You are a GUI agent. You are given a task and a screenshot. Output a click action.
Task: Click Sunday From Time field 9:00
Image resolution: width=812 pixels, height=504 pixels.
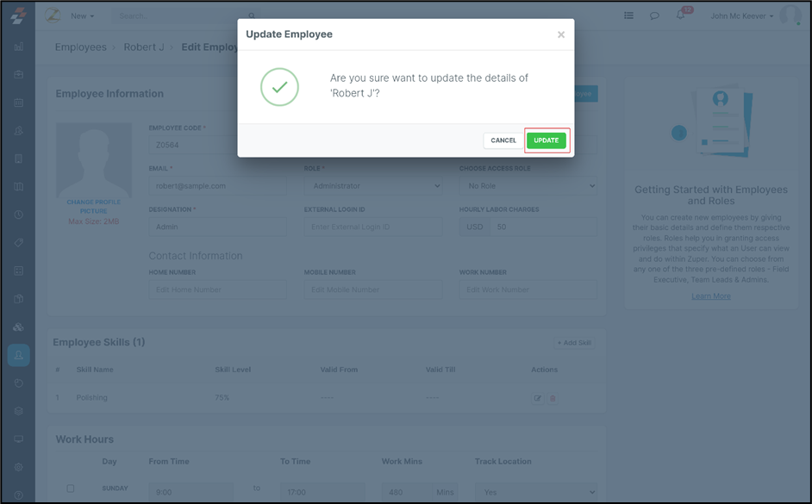pyautogui.click(x=191, y=492)
